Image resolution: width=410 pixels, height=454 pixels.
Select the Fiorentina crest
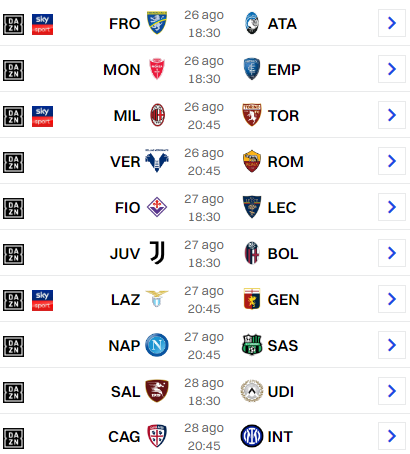157,207
